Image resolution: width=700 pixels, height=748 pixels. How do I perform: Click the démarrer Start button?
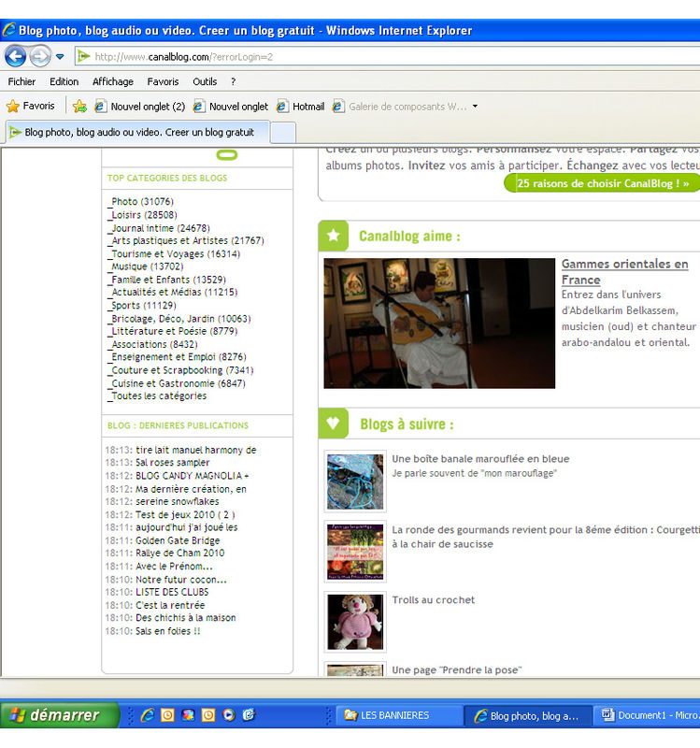59,714
